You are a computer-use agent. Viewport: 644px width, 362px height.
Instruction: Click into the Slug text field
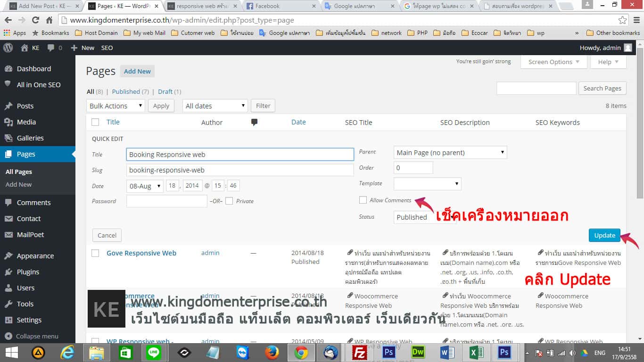coord(240,170)
